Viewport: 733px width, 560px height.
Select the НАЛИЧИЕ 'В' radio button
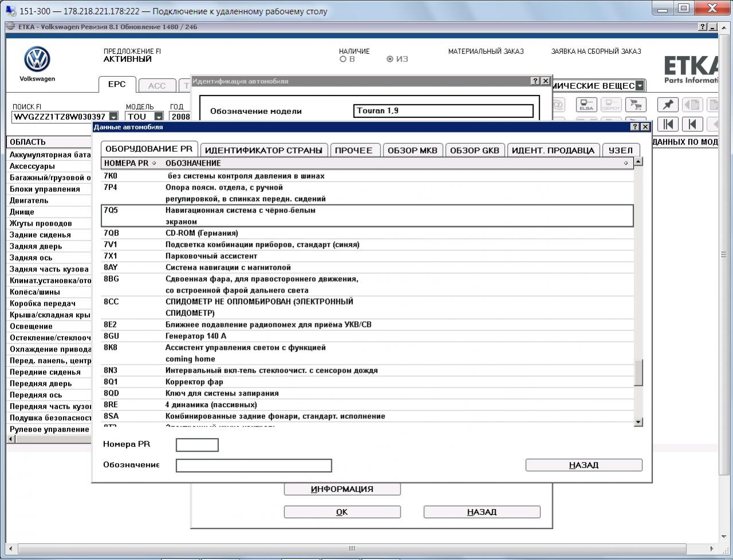point(343,59)
